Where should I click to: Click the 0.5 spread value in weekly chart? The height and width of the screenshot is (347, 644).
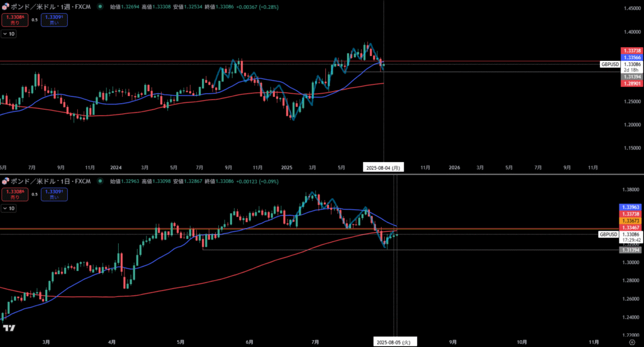35,19
